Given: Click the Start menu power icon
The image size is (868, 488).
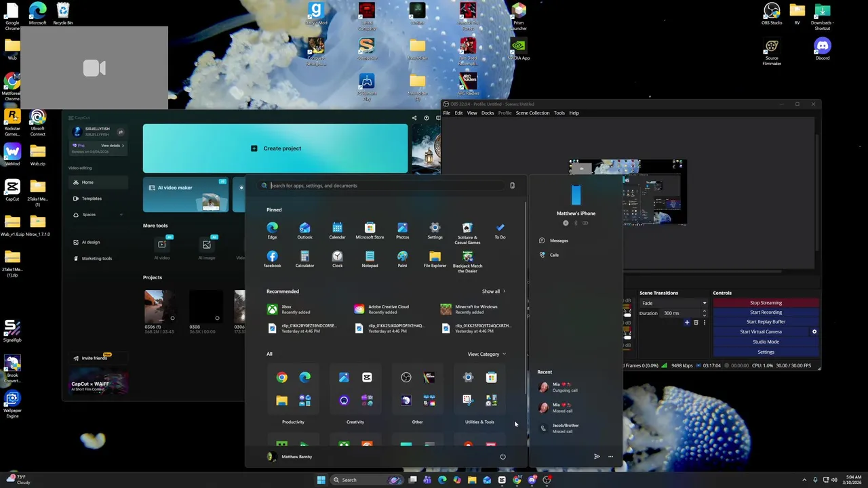Looking at the screenshot, I should point(502,456).
